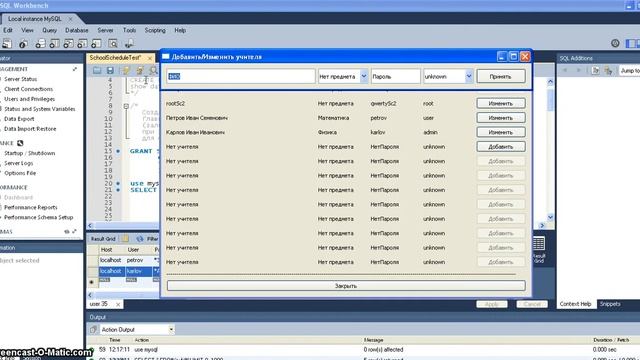640x360 pixels.
Task: Click the circular icon at top right of Workbench
Action: (615, 43)
